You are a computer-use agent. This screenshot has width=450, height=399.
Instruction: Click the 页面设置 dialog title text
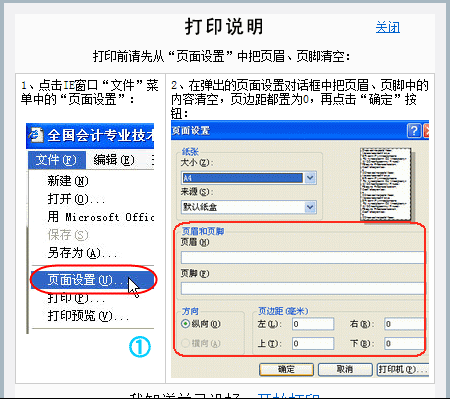pyautogui.click(x=191, y=130)
